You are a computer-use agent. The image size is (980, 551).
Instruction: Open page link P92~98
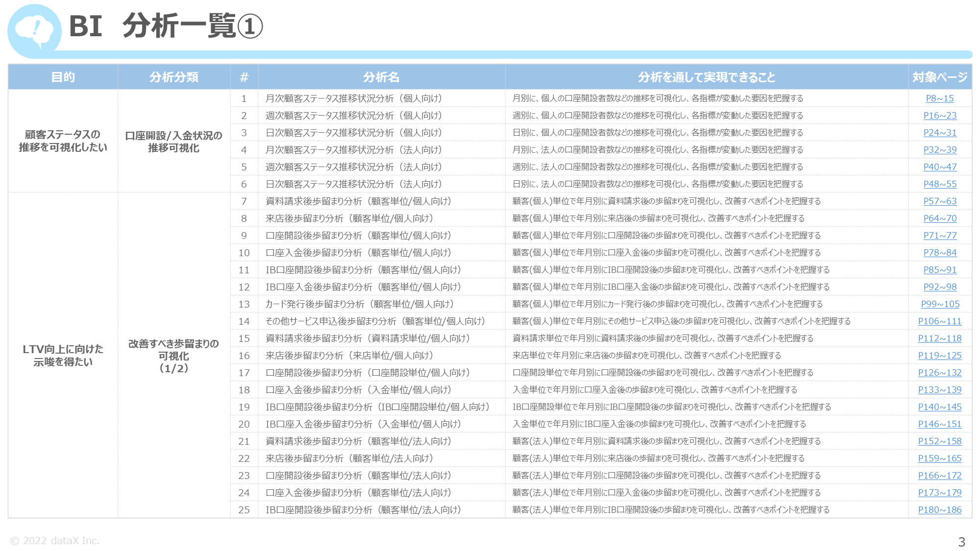tap(940, 287)
